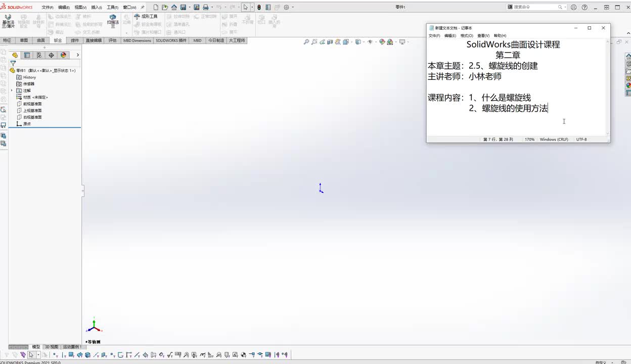Open the 工具 menu in SolidWorks
Viewport: 631px width, 364px height.
tap(112, 8)
